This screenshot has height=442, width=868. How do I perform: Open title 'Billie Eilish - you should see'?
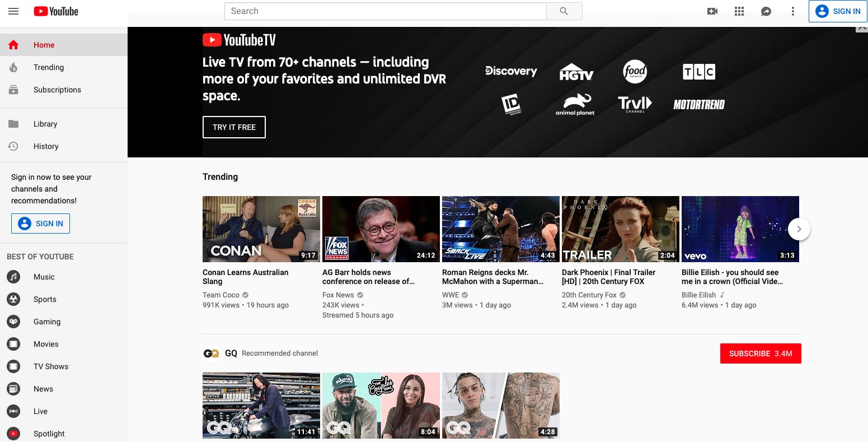[x=732, y=277]
